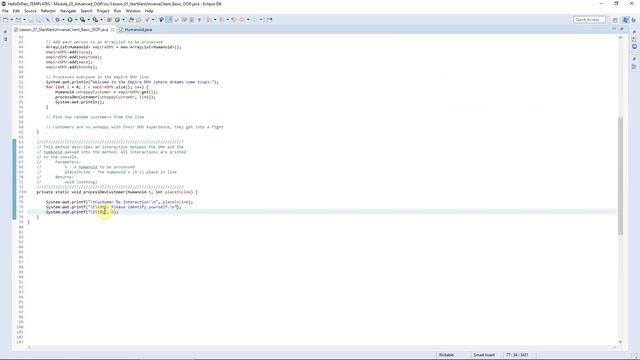
Task: Select the Debug perspective icon
Action: click(x=633, y=20)
